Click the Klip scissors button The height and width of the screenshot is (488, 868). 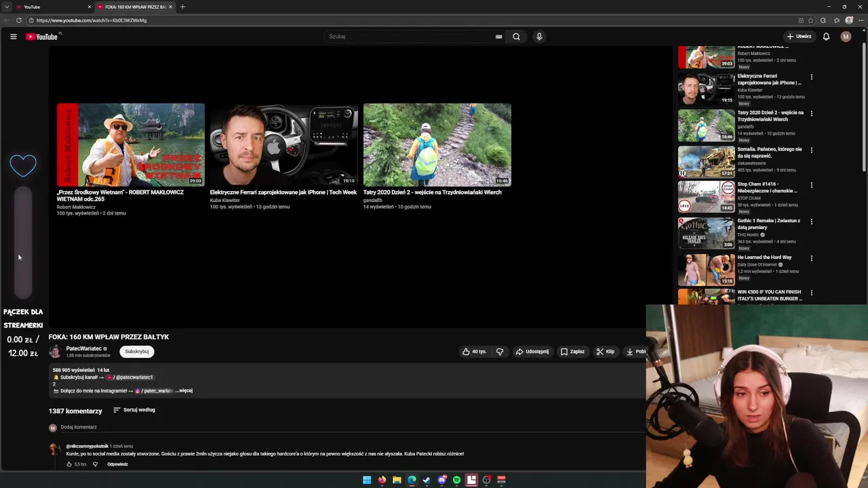606,352
